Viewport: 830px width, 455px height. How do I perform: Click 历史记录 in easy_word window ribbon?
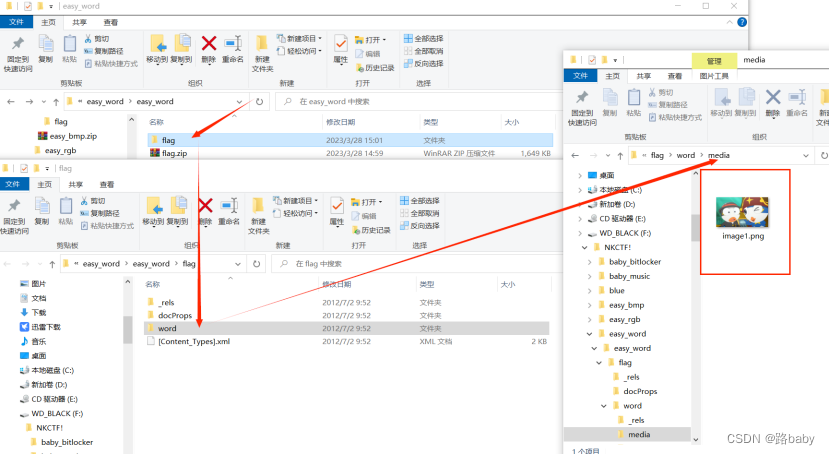click(375, 68)
